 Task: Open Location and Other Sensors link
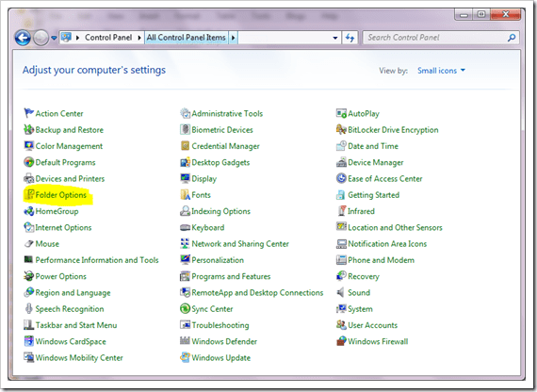(x=395, y=227)
